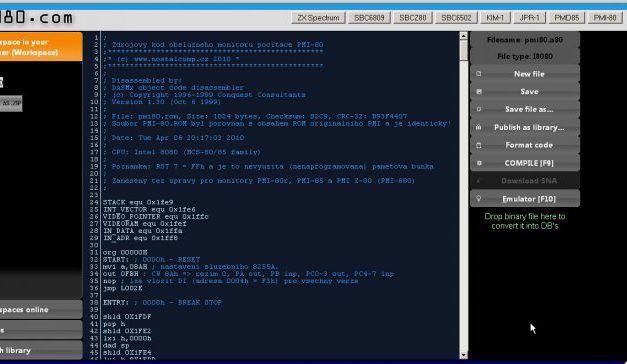This screenshot has height=364, width=627.
Task: Click the 'pop h' code line
Action: click(114, 324)
